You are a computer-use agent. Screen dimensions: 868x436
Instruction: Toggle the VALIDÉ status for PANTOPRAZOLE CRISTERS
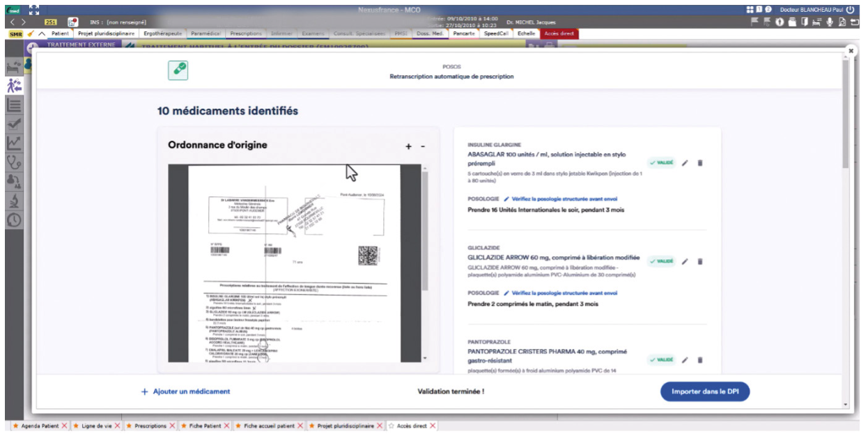pyautogui.click(x=661, y=360)
